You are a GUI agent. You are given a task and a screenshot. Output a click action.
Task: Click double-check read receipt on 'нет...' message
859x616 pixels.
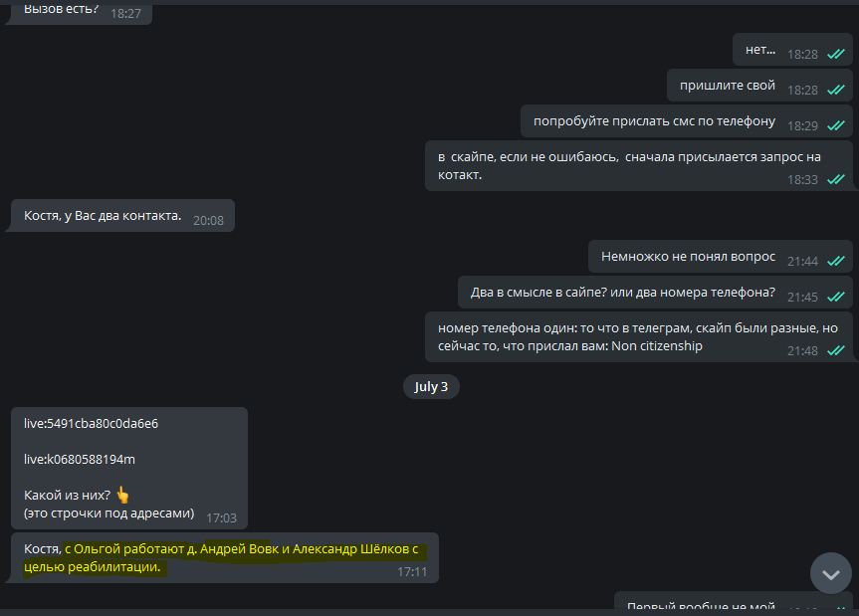(x=835, y=54)
